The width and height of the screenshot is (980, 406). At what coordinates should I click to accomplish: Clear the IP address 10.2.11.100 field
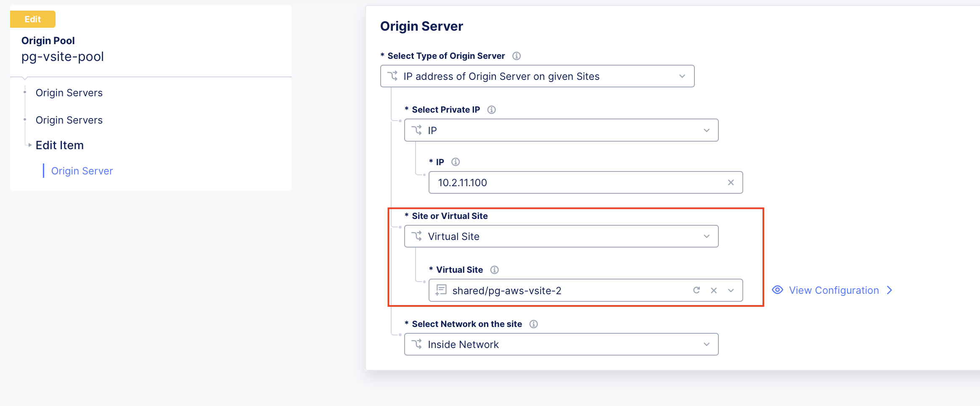point(731,182)
